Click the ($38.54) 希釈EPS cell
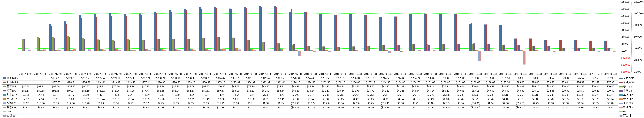 click(x=296, y=107)
